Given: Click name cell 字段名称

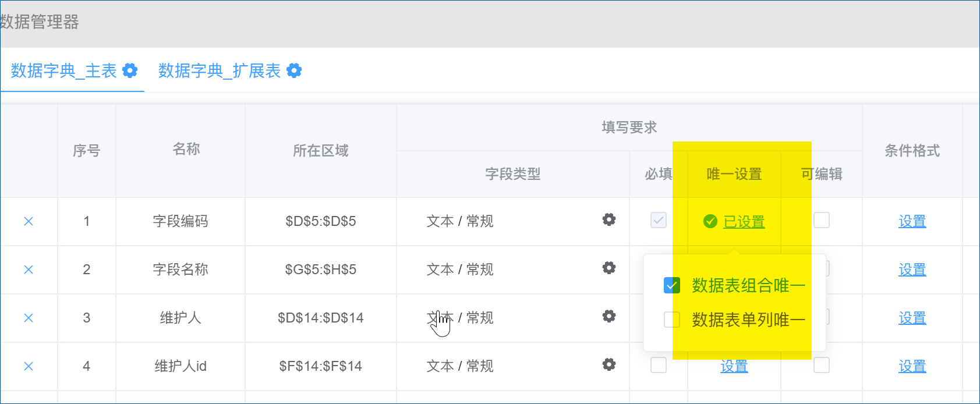Looking at the screenshot, I should 181,270.
